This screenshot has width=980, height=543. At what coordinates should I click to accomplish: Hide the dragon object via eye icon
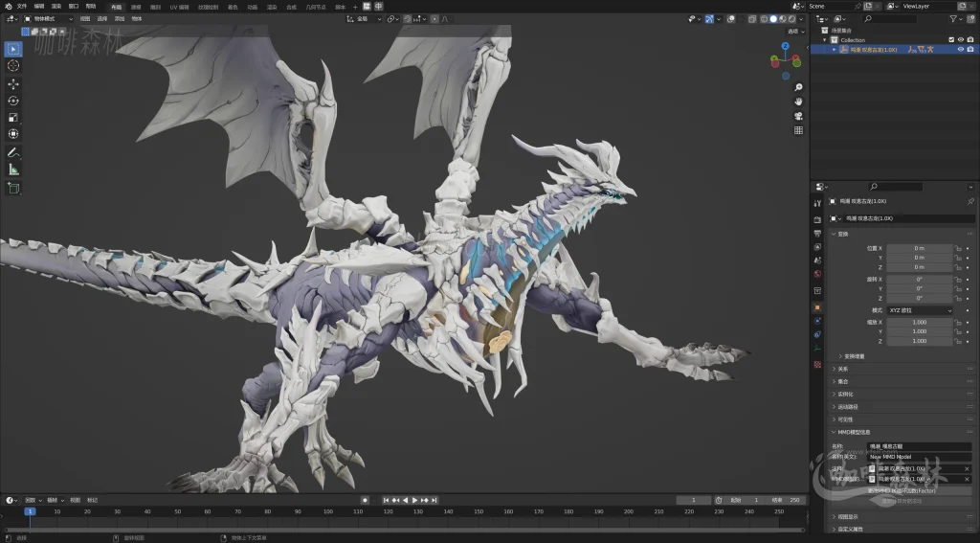click(x=961, y=50)
